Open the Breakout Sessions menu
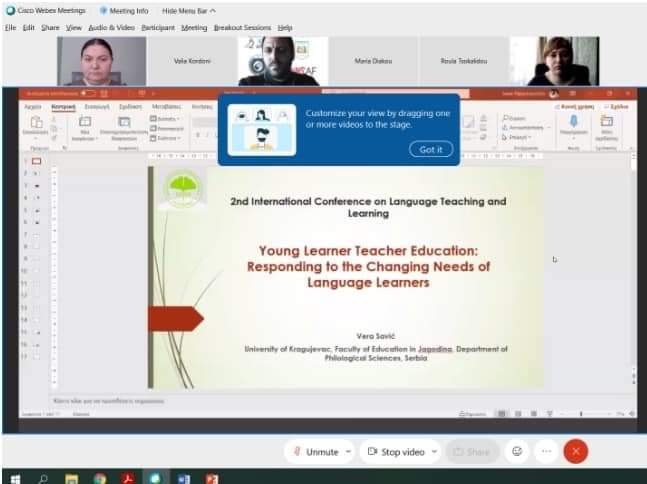The width and height of the screenshot is (647, 484). (242, 27)
